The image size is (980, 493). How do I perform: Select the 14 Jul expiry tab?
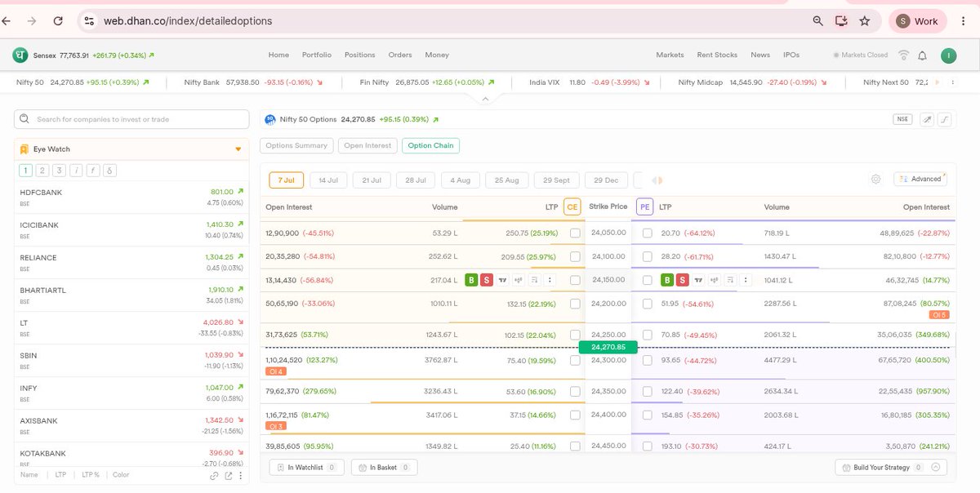coord(329,180)
